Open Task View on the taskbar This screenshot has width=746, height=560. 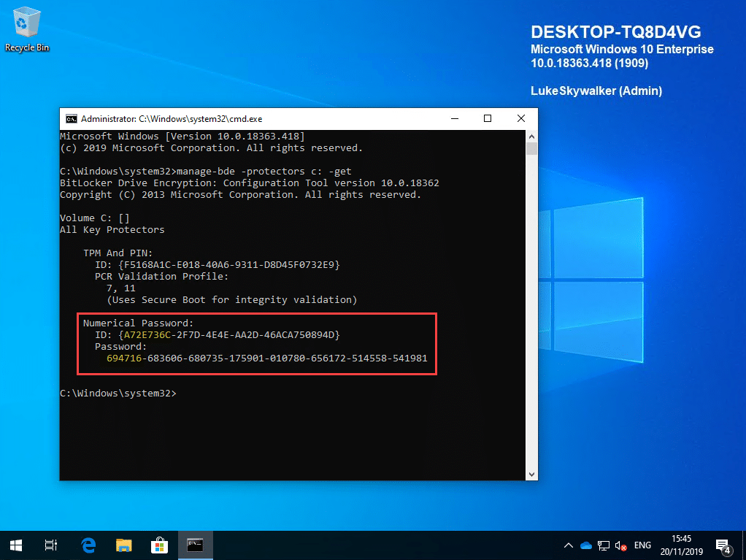(51, 545)
